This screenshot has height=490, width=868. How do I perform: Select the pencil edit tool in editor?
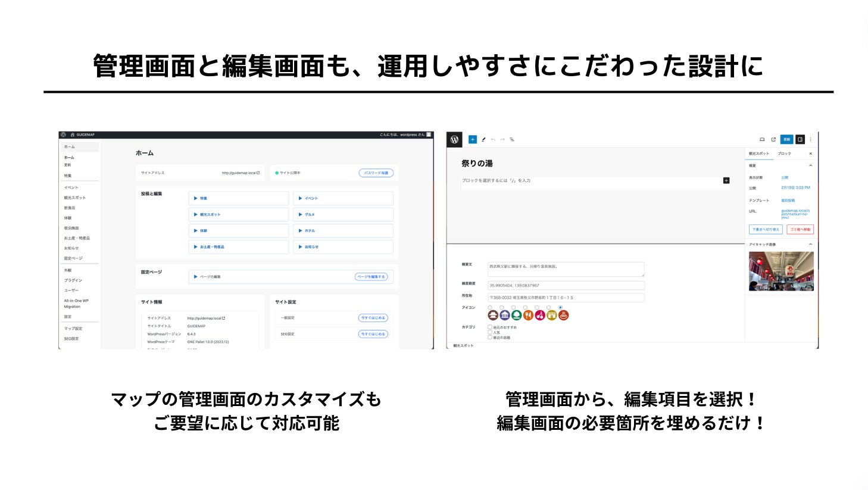pos(483,139)
